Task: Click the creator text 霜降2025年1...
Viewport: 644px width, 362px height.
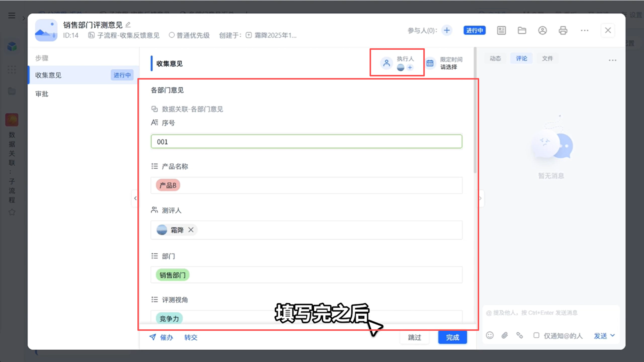Action: coord(275,35)
